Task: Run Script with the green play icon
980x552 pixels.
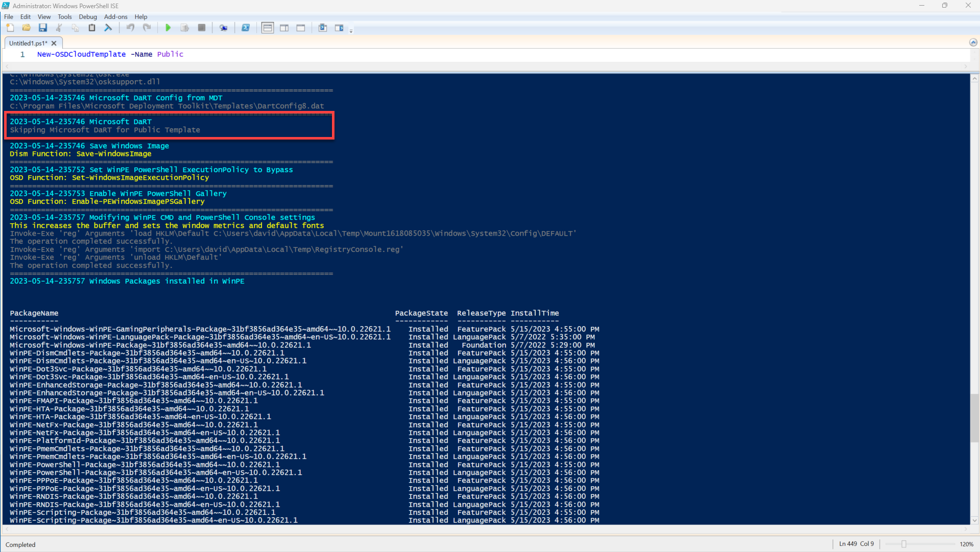Action: [x=168, y=28]
